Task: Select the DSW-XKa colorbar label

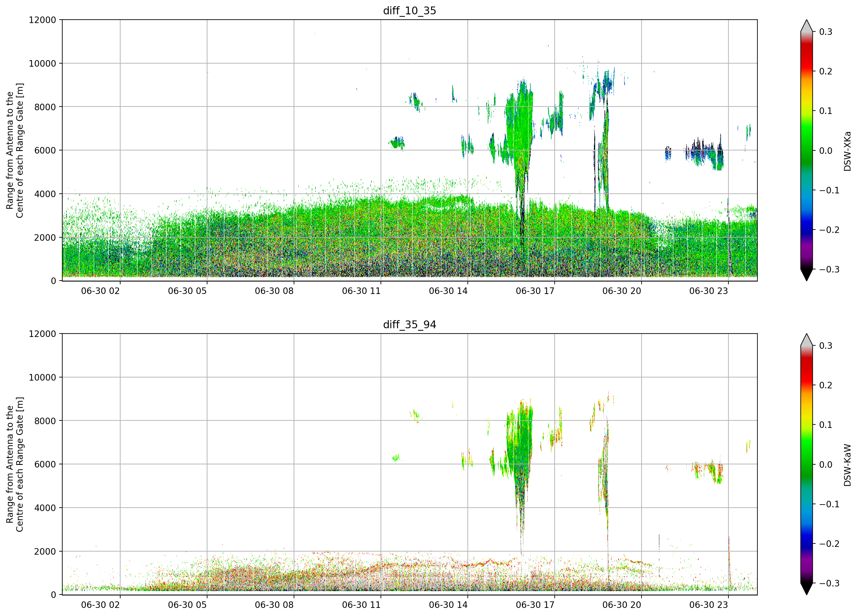Action: point(847,151)
